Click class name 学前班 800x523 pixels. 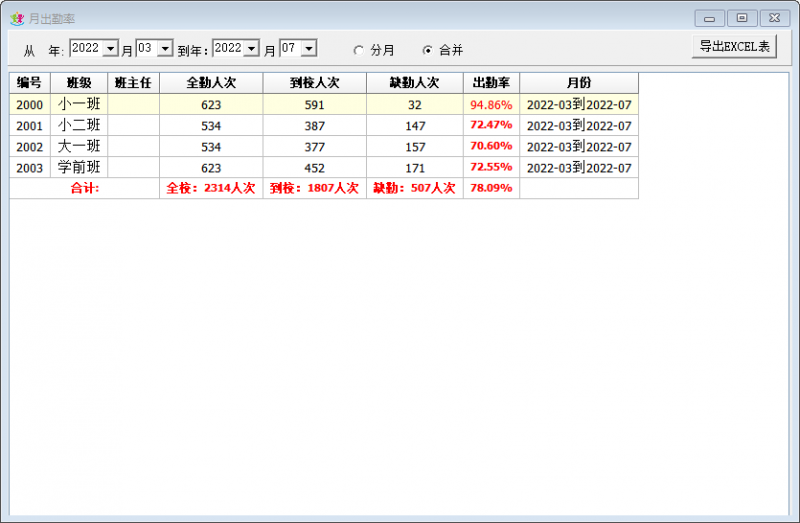pyautogui.click(x=79, y=167)
